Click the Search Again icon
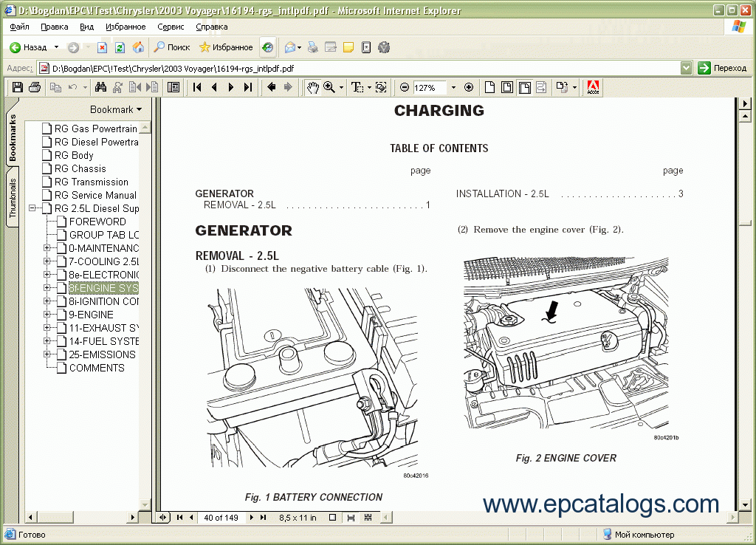756x545 pixels. [117, 87]
